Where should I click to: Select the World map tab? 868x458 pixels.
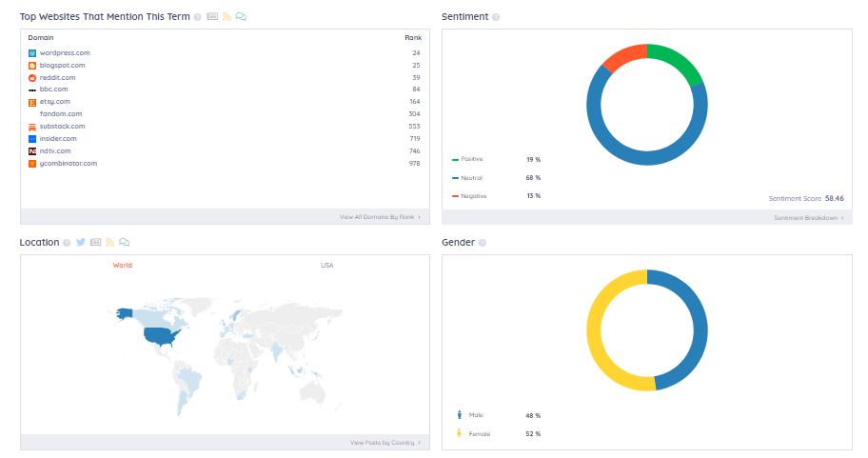tap(123, 266)
